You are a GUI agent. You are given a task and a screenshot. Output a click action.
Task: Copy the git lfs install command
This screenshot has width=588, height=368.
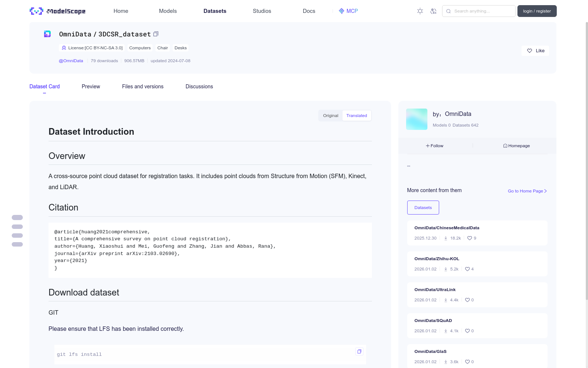(359, 351)
